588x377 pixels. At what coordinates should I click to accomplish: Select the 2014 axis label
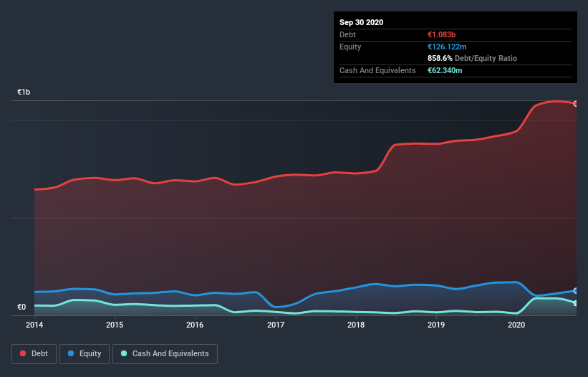pos(34,325)
